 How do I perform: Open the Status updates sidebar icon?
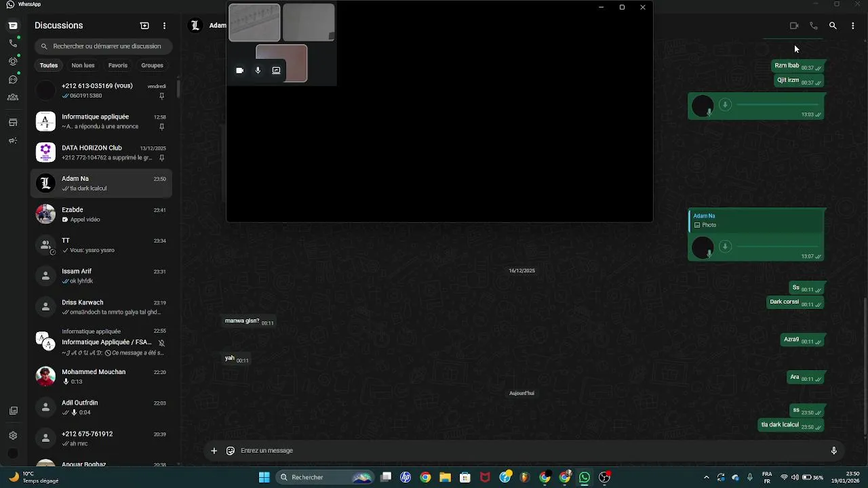tap(13, 62)
